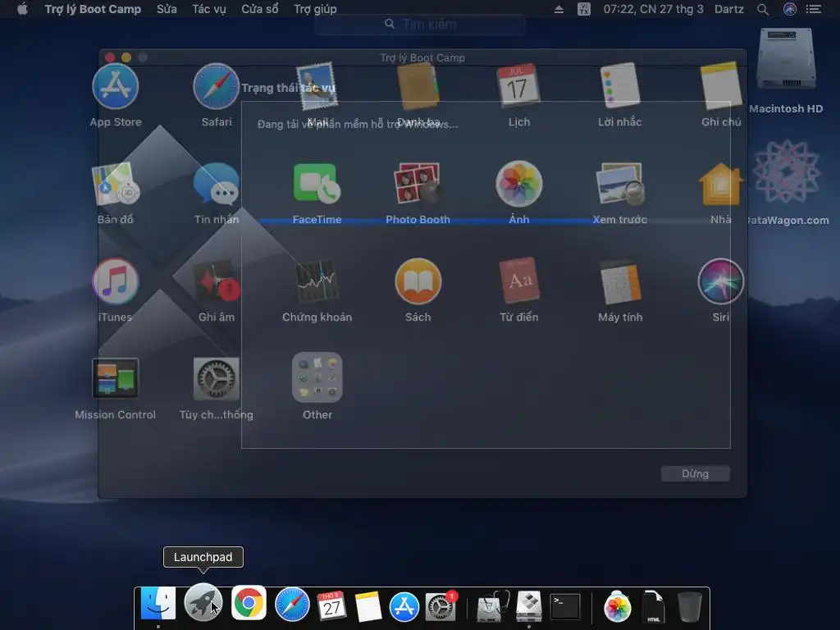840x630 pixels.
Task: Open the Cửa sổ menu
Action: coord(259,9)
